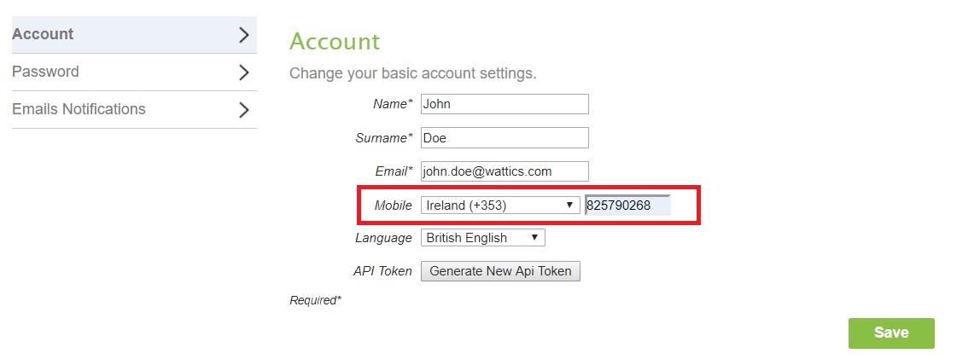The height and width of the screenshot is (359, 980).
Task: Click the Required* footnote text
Action: coord(315,300)
